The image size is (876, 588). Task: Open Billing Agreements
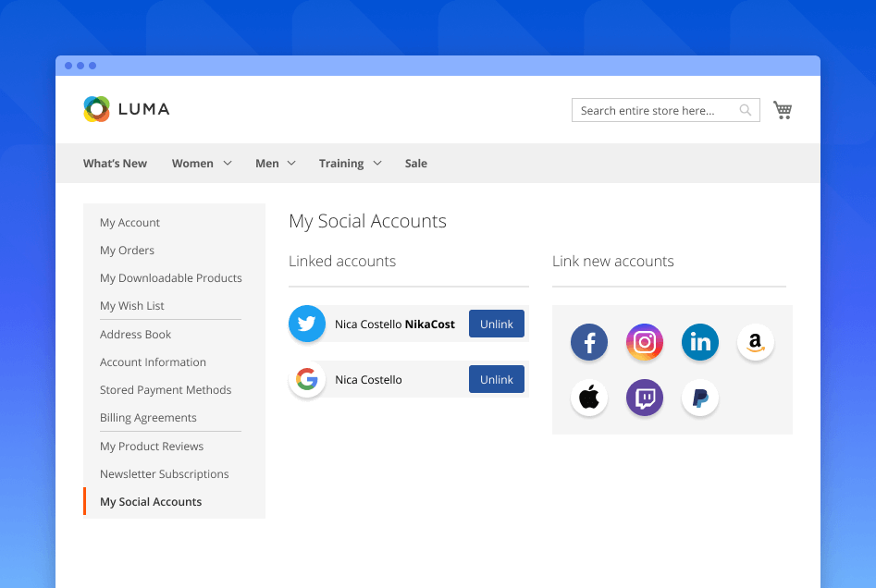click(148, 418)
